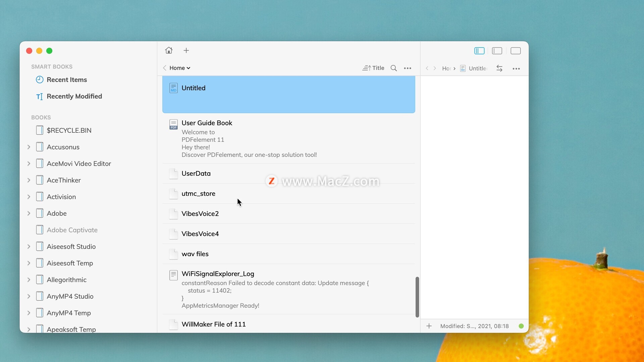
Task: Open wav files item
Action: tap(288, 254)
